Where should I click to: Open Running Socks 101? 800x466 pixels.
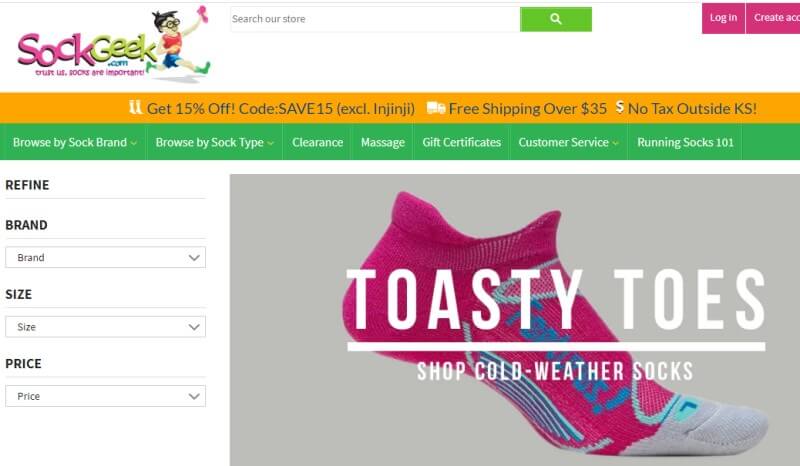tap(685, 142)
